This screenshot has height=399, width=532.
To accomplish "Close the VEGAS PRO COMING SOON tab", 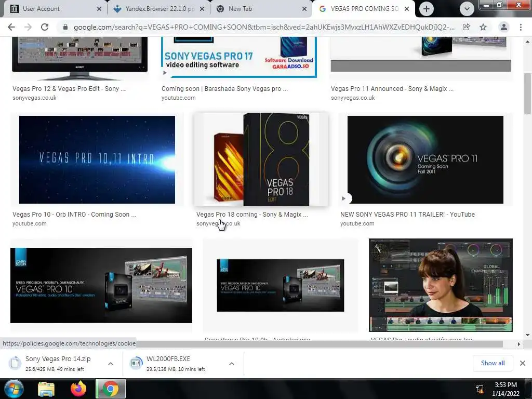I will pos(407,9).
